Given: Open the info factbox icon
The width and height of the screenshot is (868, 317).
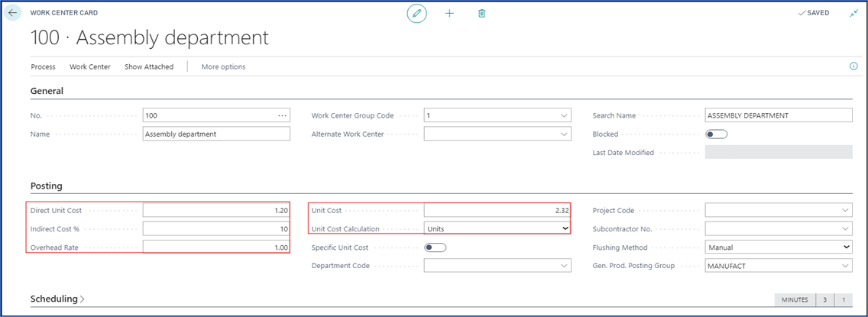Looking at the screenshot, I should tap(853, 66).
